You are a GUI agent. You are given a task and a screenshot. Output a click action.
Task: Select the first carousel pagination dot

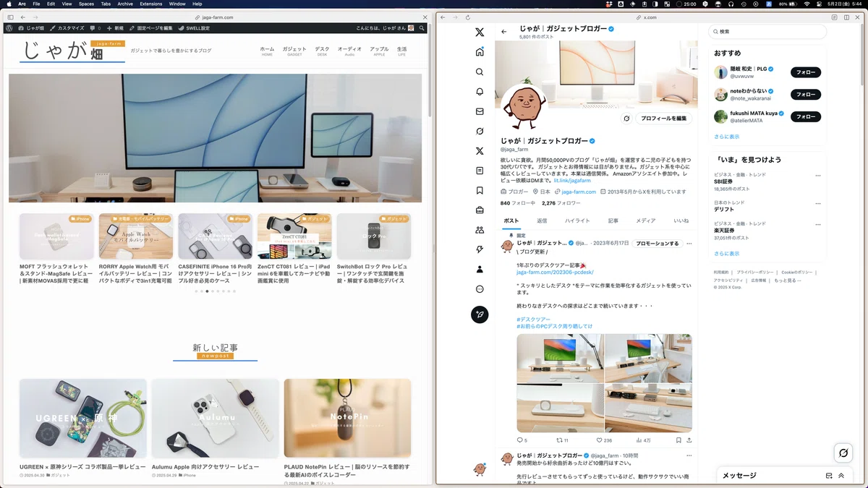[x=196, y=291]
